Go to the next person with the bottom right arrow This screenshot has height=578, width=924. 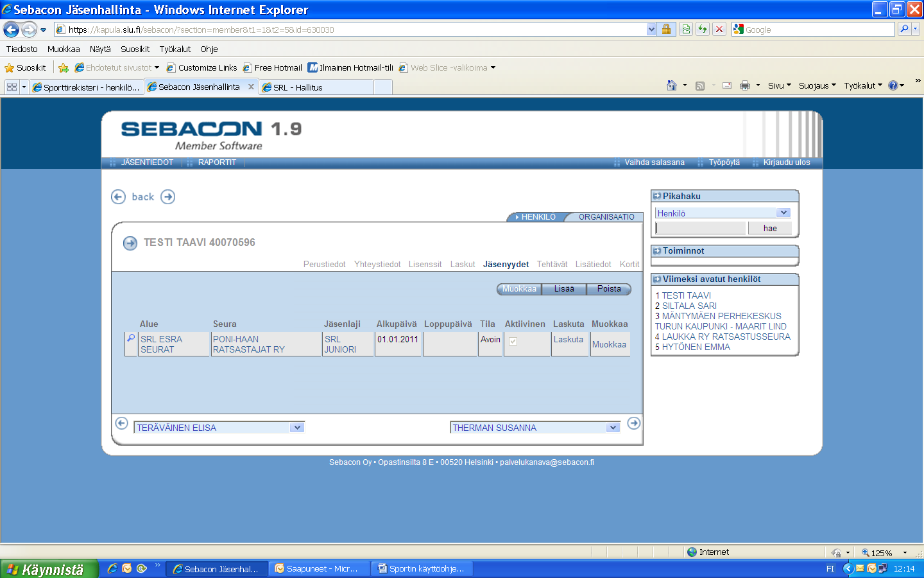pos(634,423)
